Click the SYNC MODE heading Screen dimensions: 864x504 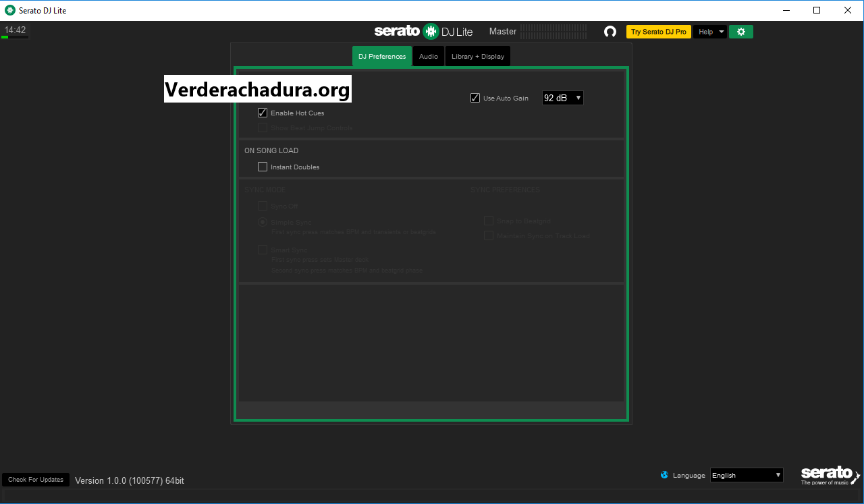tap(265, 190)
